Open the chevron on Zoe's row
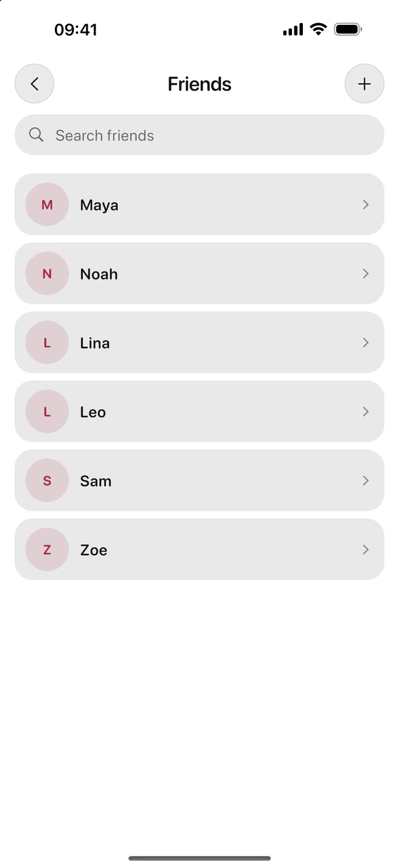399x868 pixels. pos(366,550)
